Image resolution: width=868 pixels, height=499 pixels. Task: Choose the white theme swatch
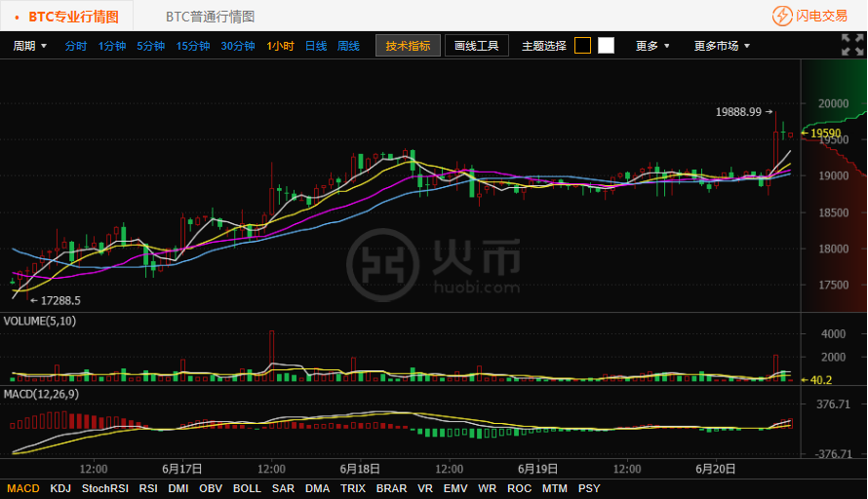pos(607,46)
